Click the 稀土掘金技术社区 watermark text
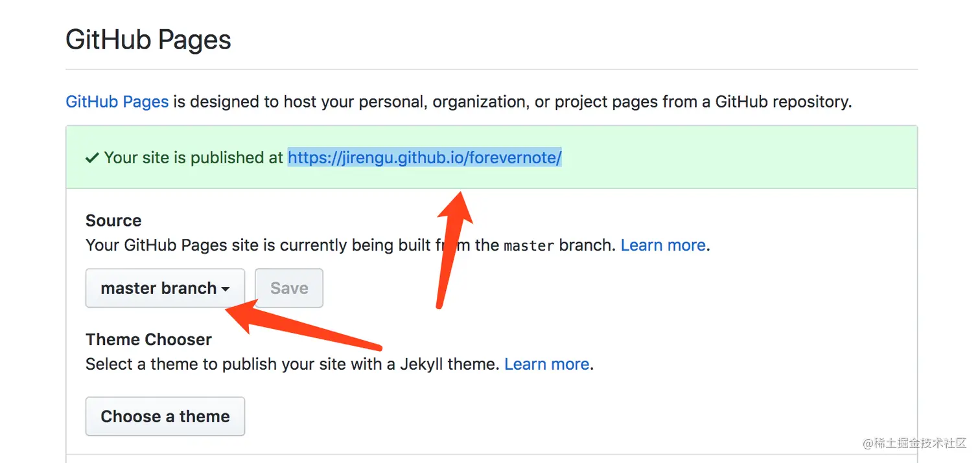The image size is (980, 463). point(915,444)
